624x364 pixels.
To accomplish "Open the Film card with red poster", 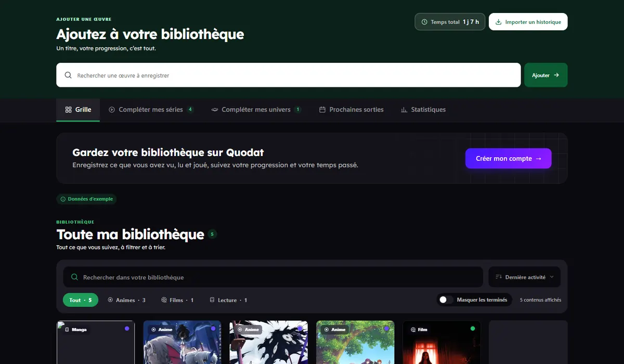I will (x=442, y=342).
